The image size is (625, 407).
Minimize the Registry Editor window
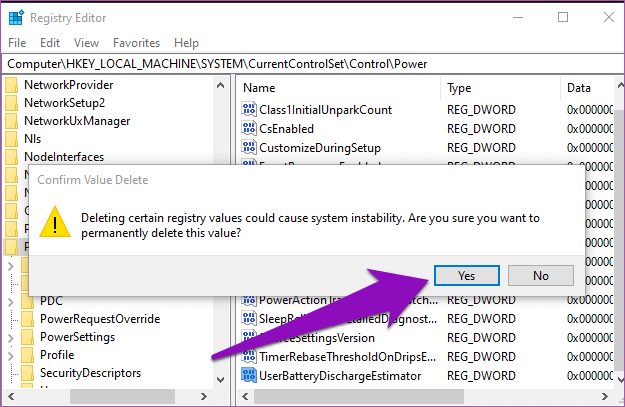click(x=518, y=18)
